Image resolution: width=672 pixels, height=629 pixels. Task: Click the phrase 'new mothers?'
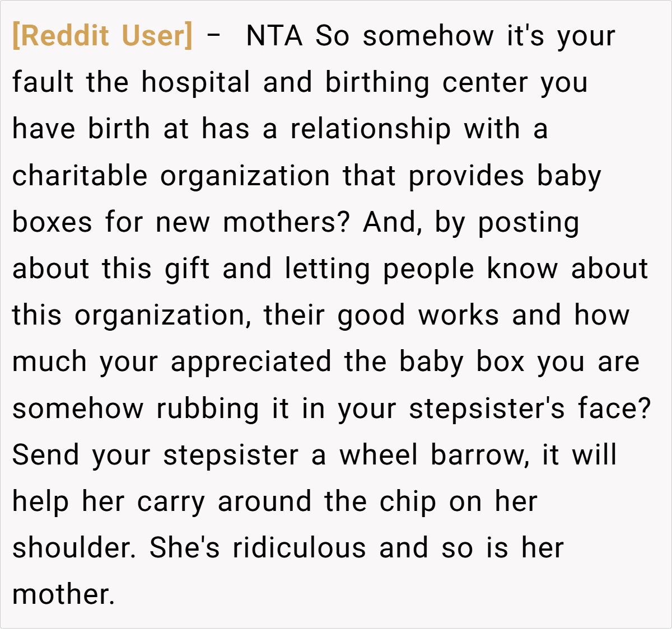pyautogui.click(x=253, y=222)
